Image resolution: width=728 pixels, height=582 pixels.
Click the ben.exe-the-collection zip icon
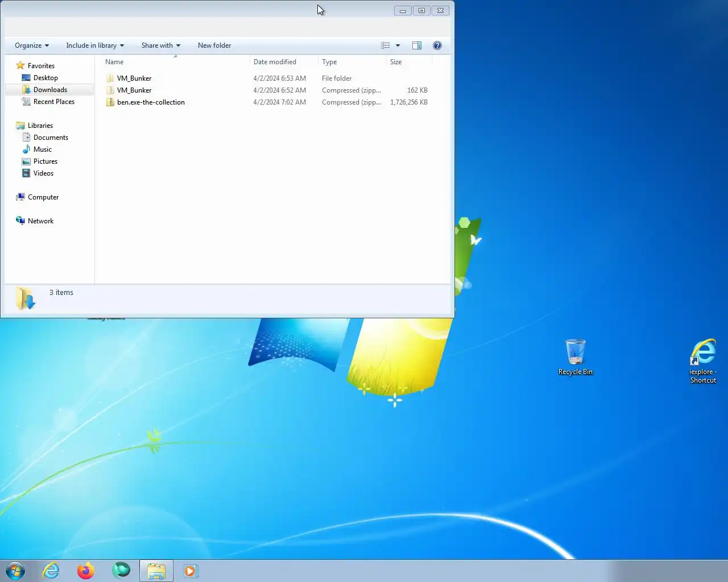click(110, 102)
